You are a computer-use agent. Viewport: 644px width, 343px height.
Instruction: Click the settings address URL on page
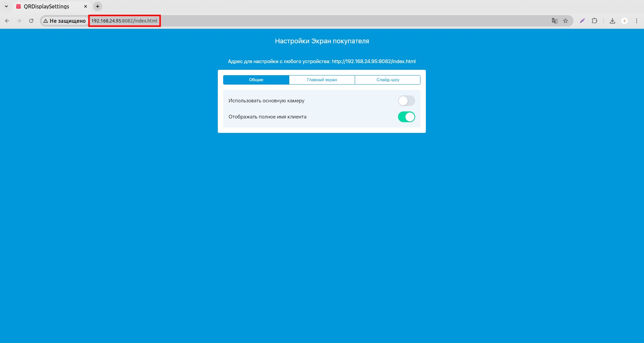point(374,61)
